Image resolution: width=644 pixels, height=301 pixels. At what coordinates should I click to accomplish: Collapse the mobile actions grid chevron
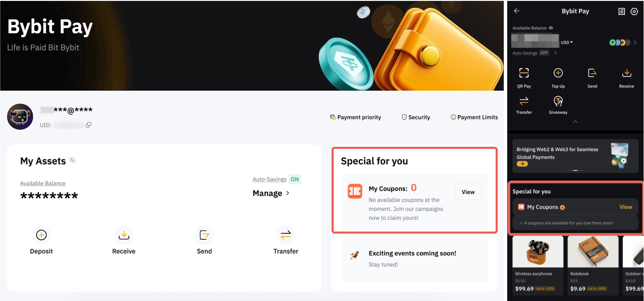click(x=575, y=122)
